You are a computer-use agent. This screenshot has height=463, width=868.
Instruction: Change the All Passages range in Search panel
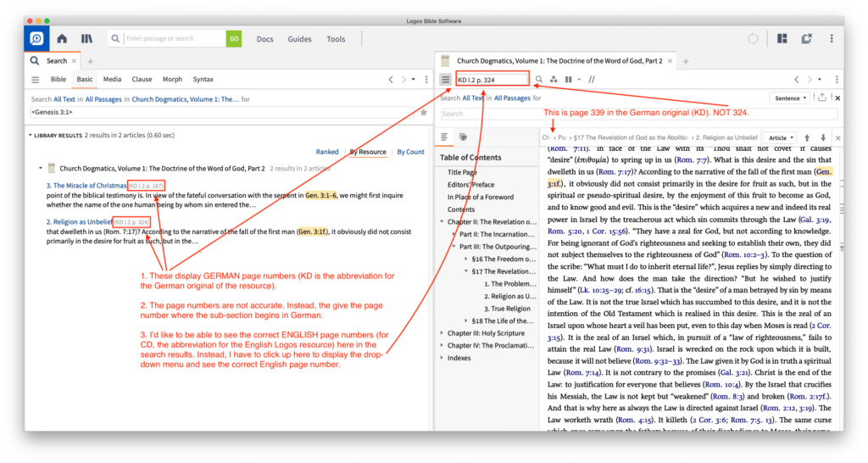click(x=103, y=99)
